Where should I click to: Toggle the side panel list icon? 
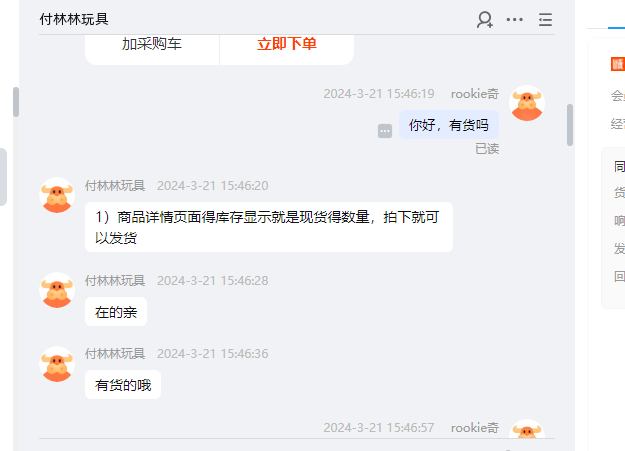pyautogui.click(x=545, y=19)
